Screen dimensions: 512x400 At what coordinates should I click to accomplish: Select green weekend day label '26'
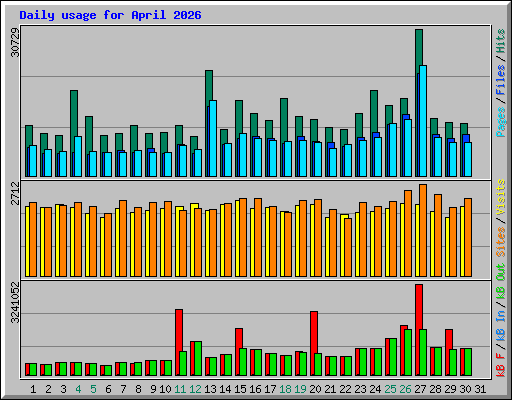pyautogui.click(x=405, y=389)
